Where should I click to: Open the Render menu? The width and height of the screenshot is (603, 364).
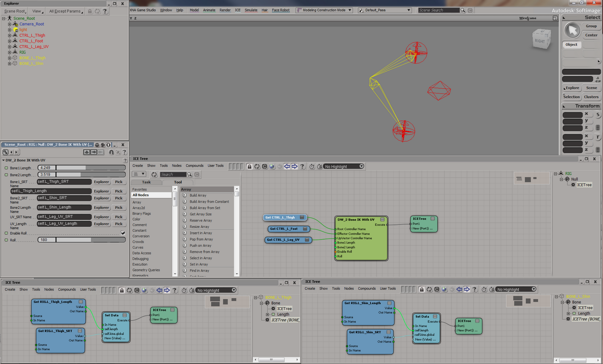pyautogui.click(x=225, y=10)
